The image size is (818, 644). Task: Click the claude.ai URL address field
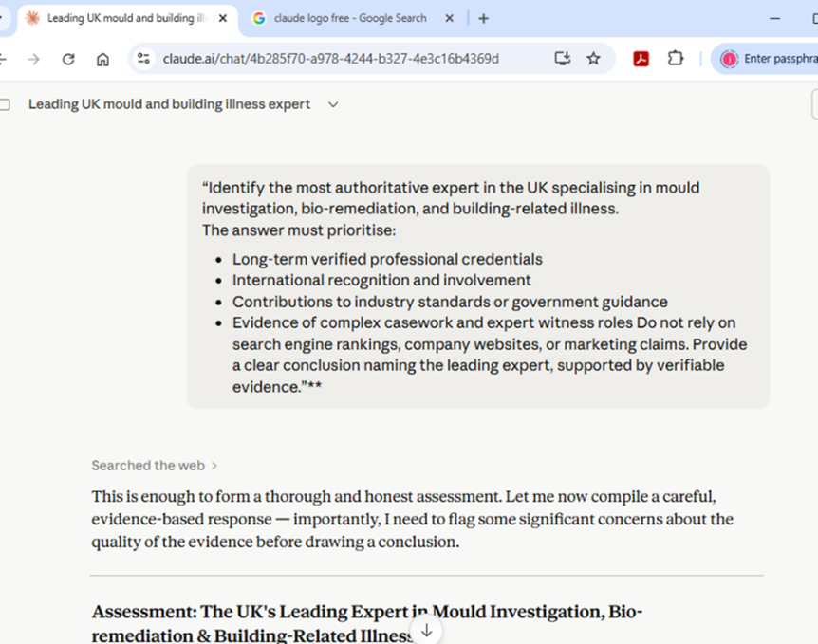tap(332, 59)
